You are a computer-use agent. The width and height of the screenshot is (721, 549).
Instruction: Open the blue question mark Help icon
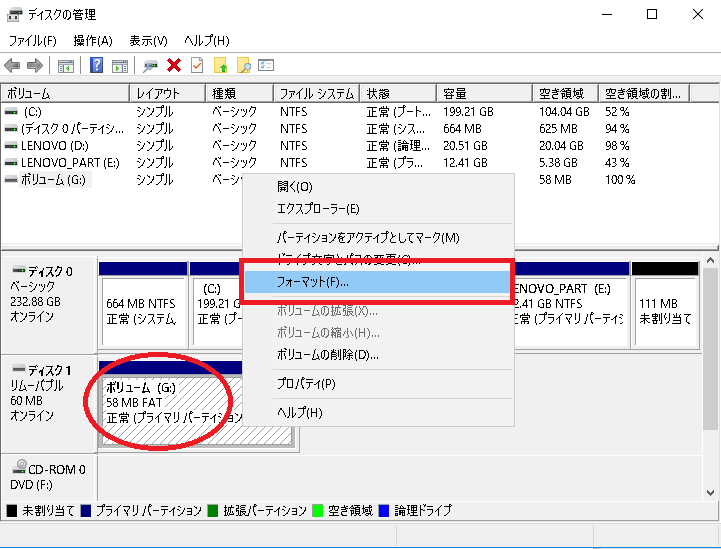click(97, 65)
